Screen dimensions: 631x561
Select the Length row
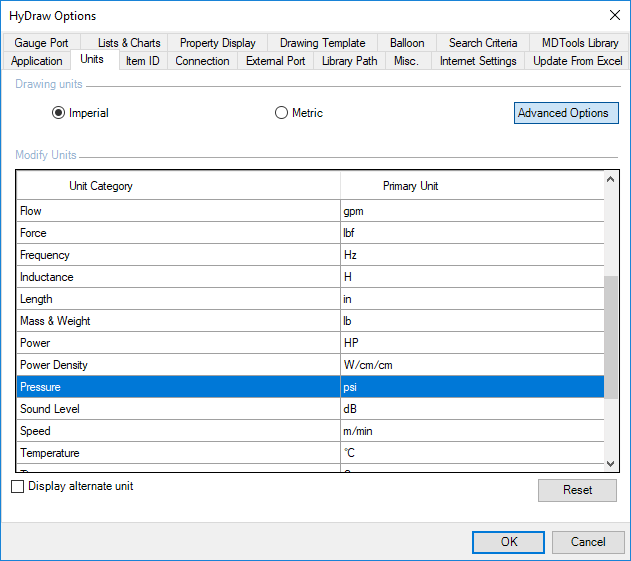click(x=310, y=299)
